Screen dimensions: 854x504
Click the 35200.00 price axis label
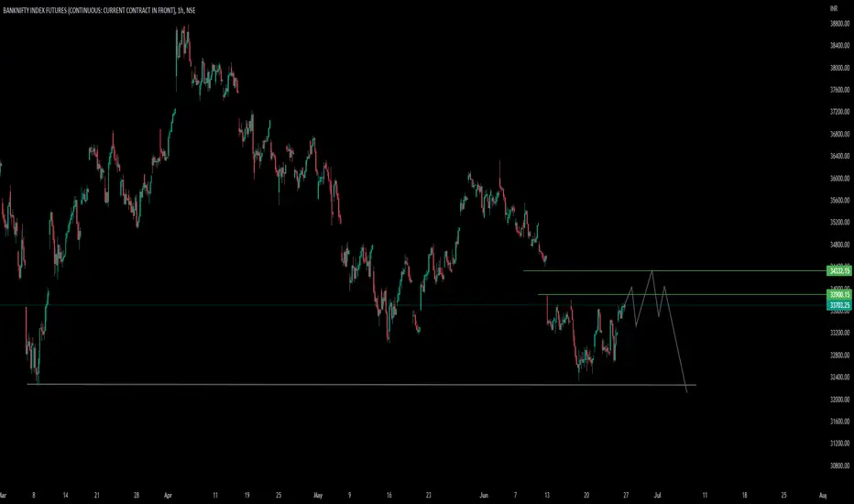click(x=839, y=223)
